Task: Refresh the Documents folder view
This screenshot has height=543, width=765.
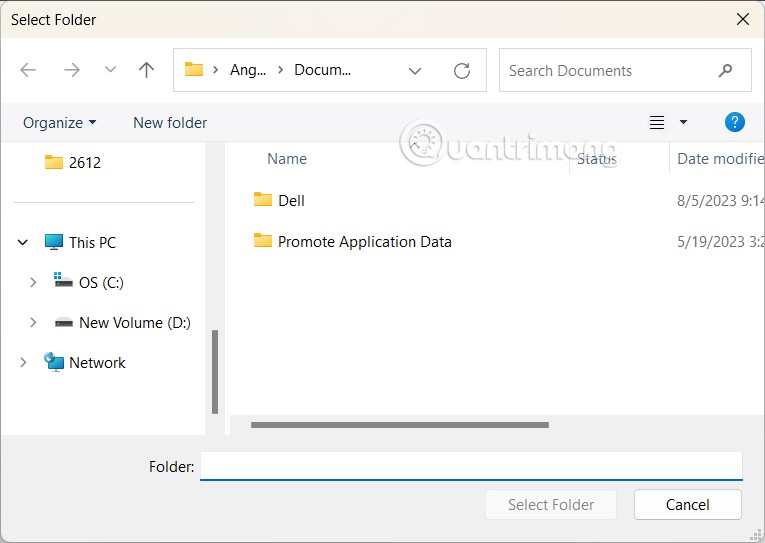Action: tap(462, 70)
